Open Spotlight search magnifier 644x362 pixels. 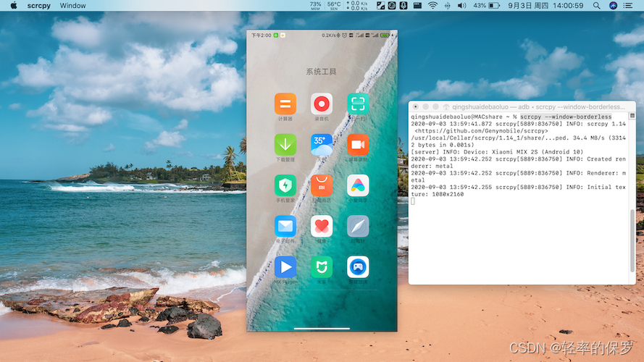[x=596, y=5]
